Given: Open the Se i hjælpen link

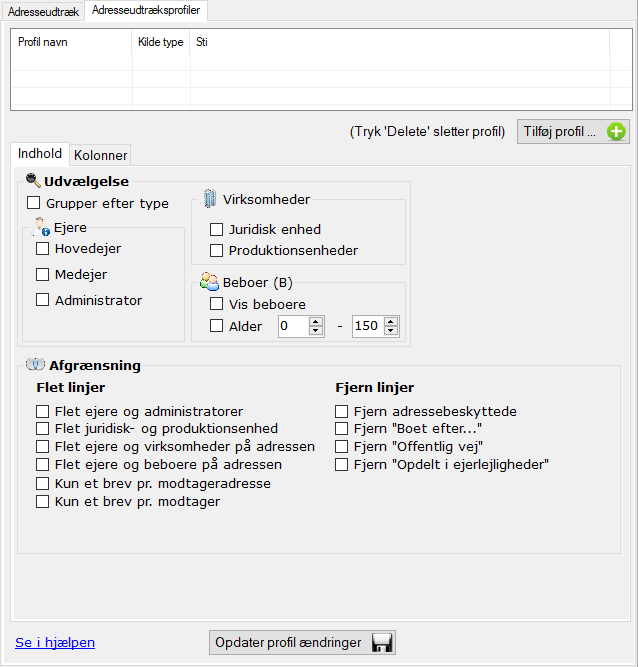Looking at the screenshot, I should (55, 642).
